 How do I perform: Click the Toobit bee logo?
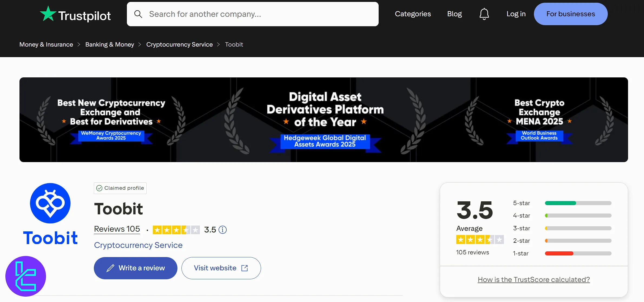50,203
